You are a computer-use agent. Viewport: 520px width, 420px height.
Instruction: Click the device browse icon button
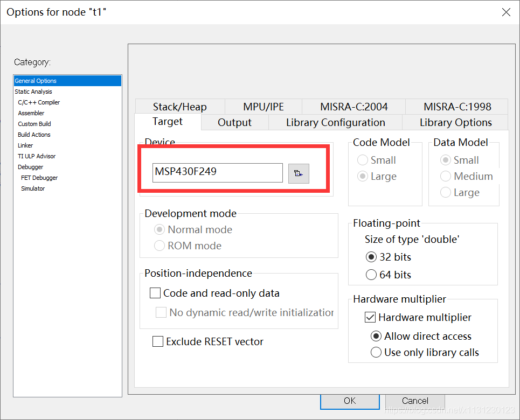pos(299,173)
